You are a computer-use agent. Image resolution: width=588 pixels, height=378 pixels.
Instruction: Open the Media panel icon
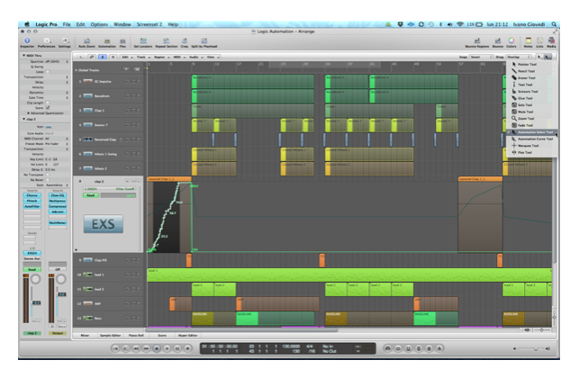coord(551,42)
